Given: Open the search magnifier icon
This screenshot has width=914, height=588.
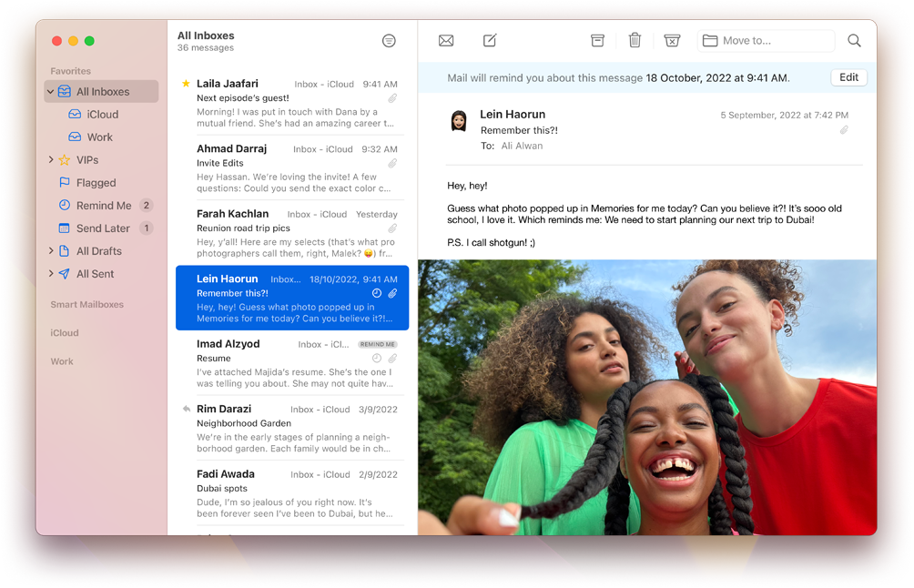Looking at the screenshot, I should [x=854, y=41].
